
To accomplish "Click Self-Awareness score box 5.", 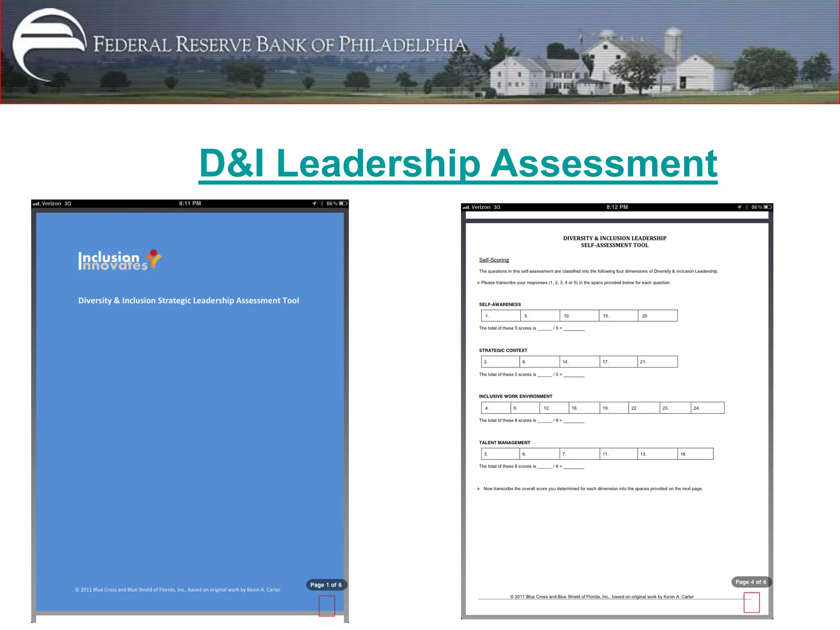I will [x=540, y=316].
